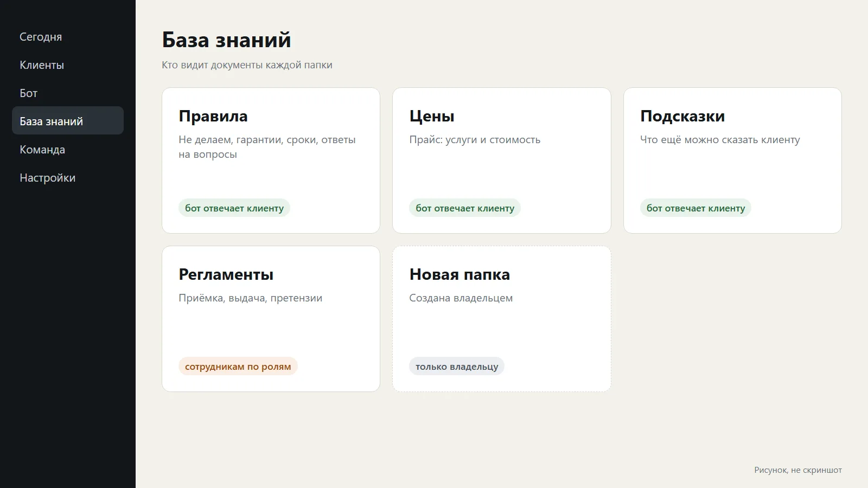Click the 'только владельцу' badge
The image size is (868, 488).
(457, 367)
